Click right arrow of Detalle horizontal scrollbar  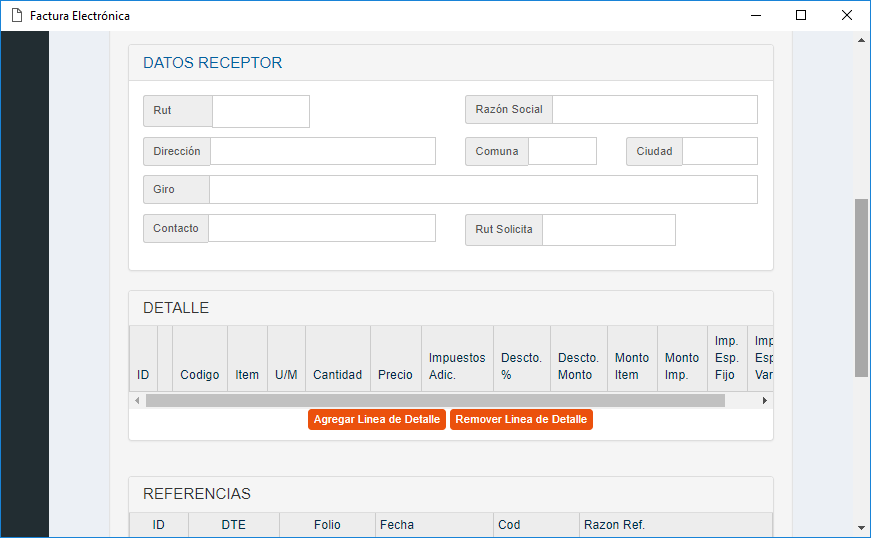pyautogui.click(x=765, y=400)
